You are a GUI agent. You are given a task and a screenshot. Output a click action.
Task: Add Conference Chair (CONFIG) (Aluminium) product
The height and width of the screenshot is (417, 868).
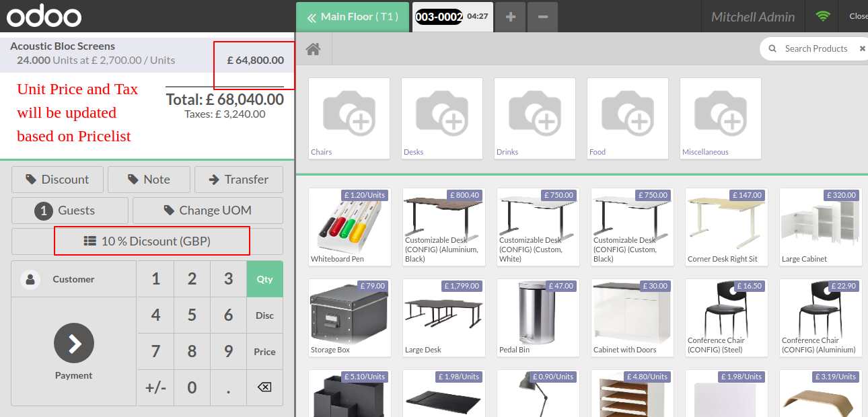820,317
